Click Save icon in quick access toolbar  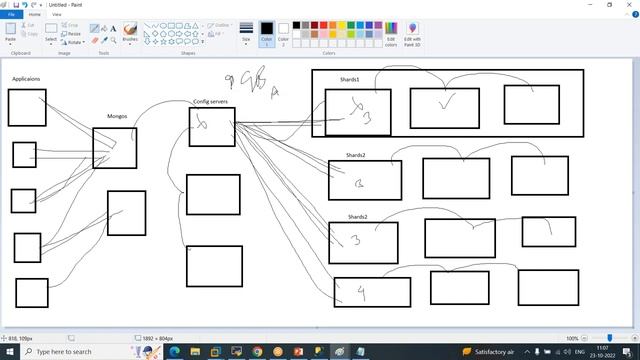[16, 5]
